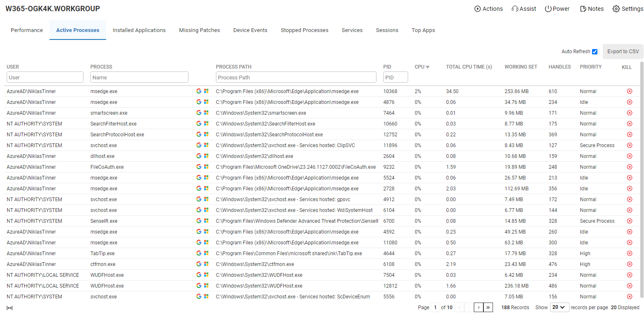Export process list to CSV
The image size is (644, 320).
tap(623, 52)
